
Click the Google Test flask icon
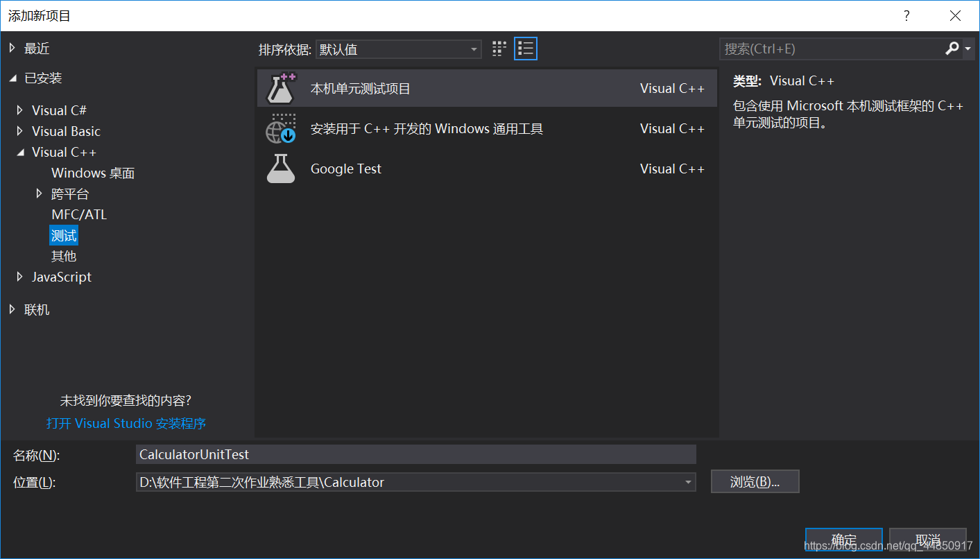(282, 169)
